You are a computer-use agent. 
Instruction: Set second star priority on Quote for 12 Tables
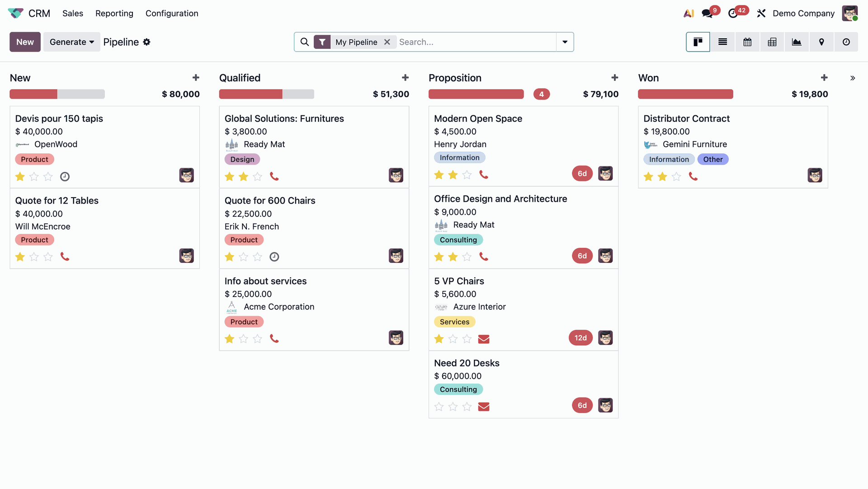click(x=34, y=257)
